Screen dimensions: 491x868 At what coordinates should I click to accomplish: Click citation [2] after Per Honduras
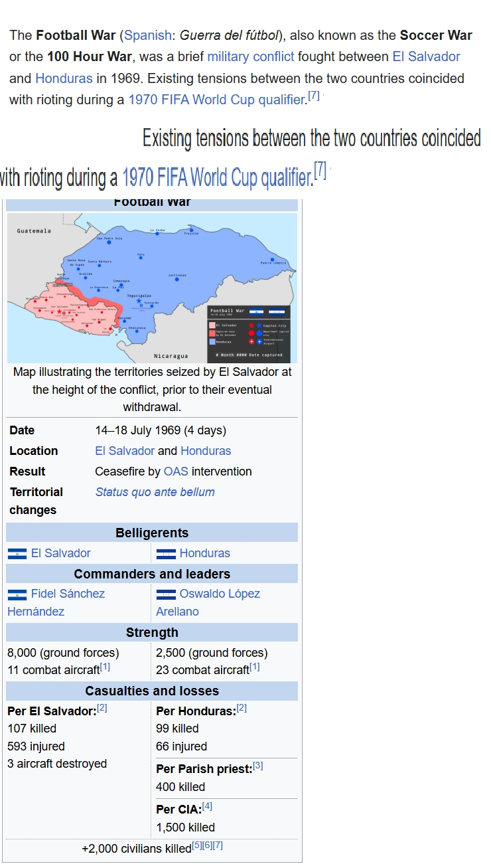tap(242, 708)
